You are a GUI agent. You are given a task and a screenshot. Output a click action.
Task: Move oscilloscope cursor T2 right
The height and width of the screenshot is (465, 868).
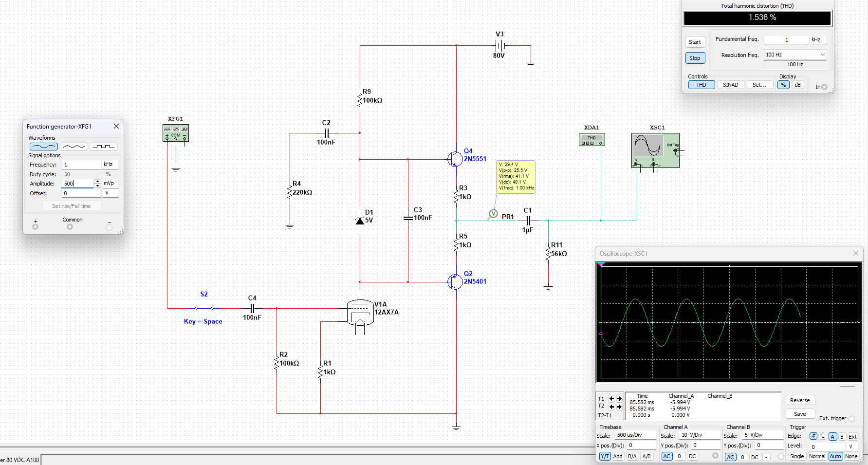(619, 407)
